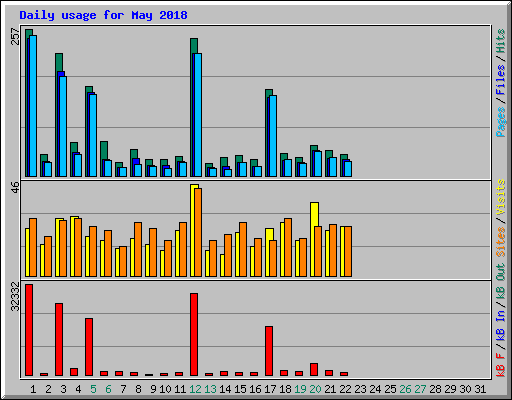The width and height of the screenshot is (512, 400).
Task: Click the 'Sites' legend label
Action: click(500, 242)
